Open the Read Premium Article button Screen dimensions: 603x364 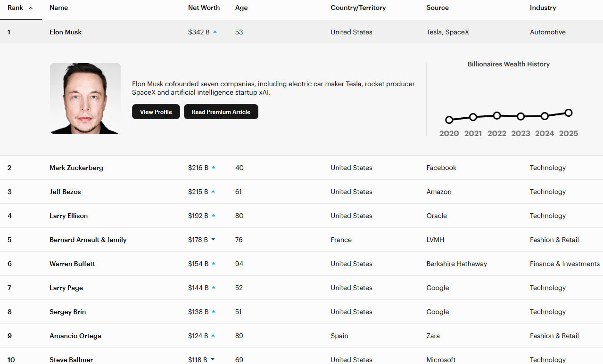tap(221, 112)
